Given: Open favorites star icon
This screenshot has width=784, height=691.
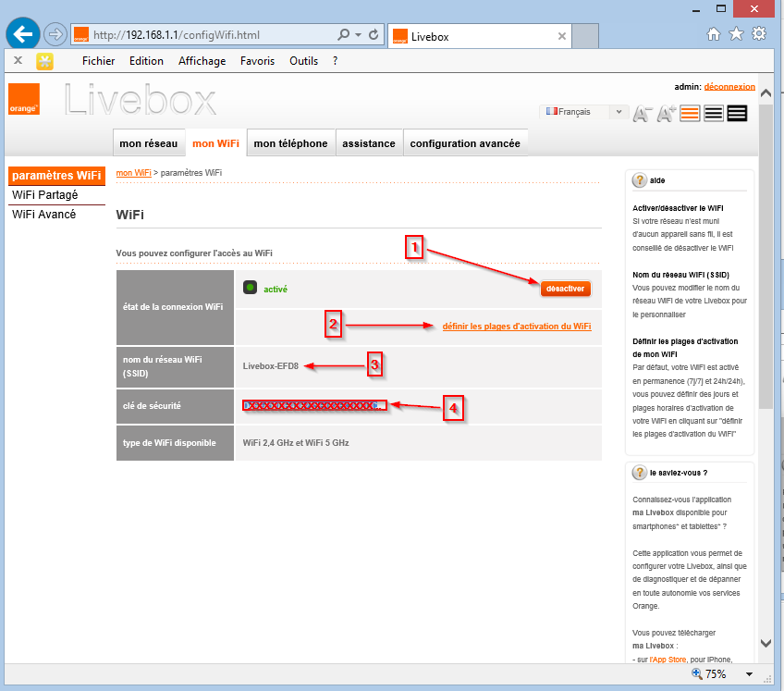Looking at the screenshot, I should coord(736,34).
